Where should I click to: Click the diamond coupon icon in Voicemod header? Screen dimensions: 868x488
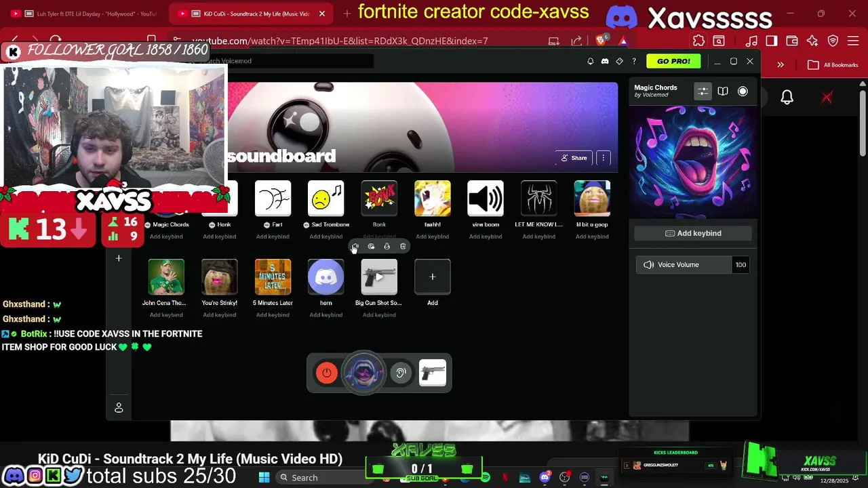(619, 61)
